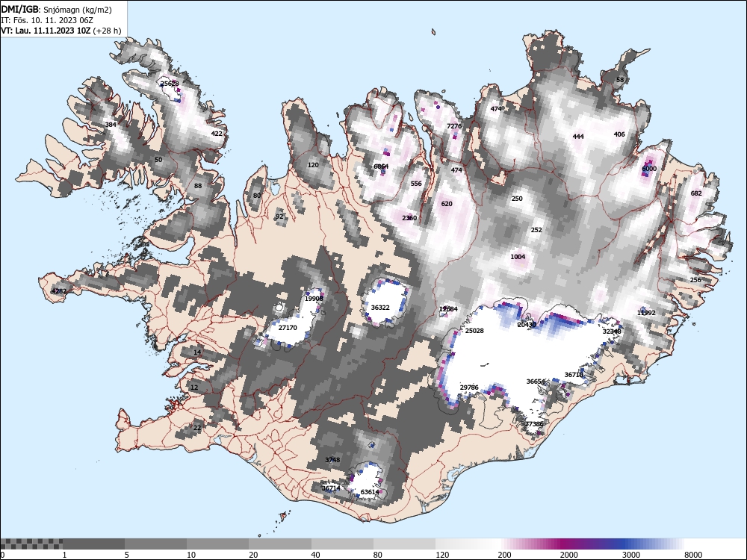This screenshot has width=747, height=560.
Task: Select the 25628 snow value in Westfjords
Action: [170, 84]
